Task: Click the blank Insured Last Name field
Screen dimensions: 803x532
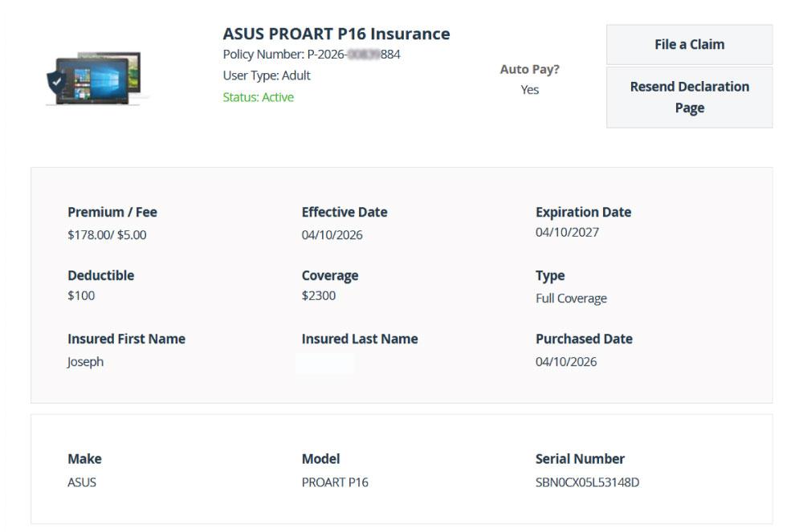Action: click(x=325, y=363)
